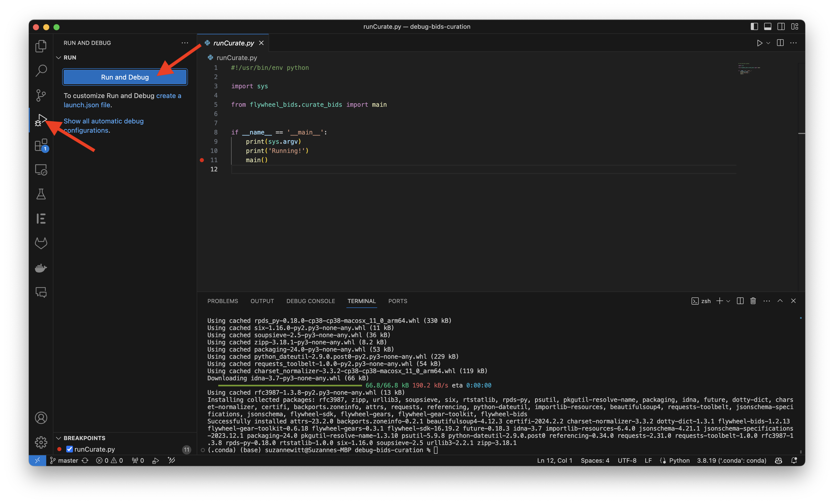Screen dimensions: 834x504
Task: Close the terminal panel
Action: click(793, 301)
